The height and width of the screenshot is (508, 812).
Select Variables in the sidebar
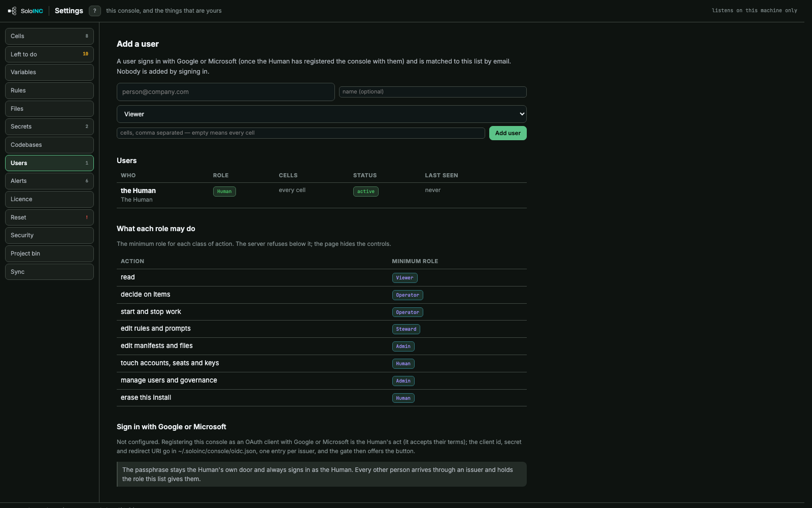pyautogui.click(x=49, y=72)
